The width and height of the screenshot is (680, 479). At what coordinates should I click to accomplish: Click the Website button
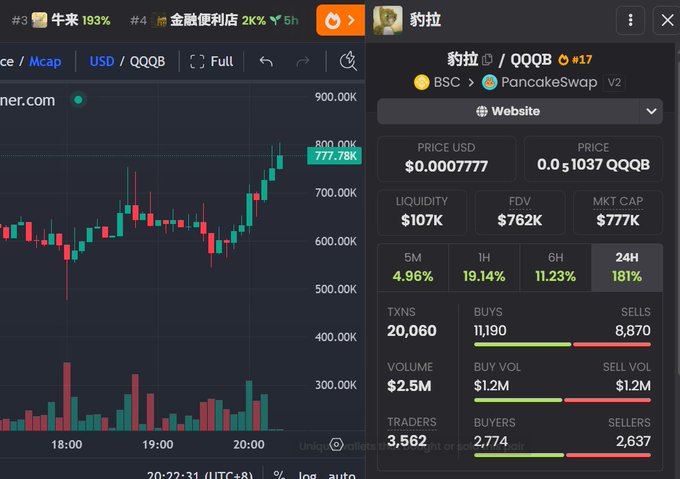coord(508,111)
